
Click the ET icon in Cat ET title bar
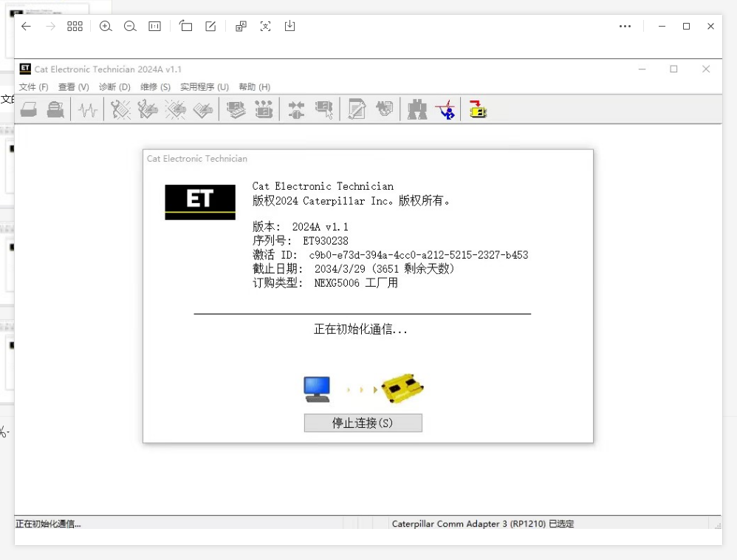(25, 69)
